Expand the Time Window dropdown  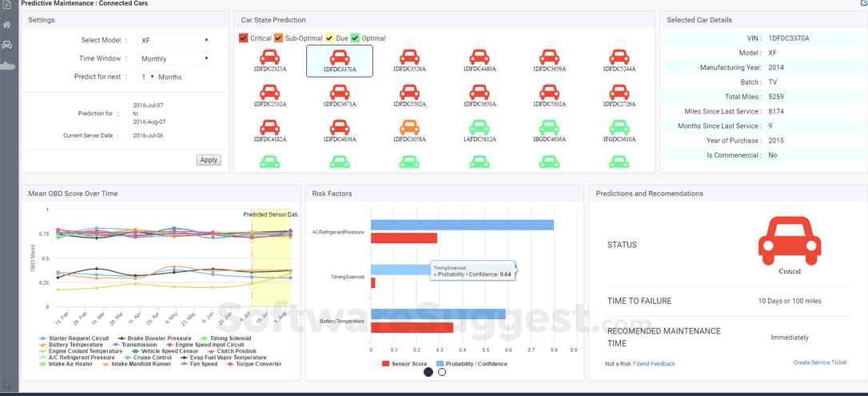(173, 58)
